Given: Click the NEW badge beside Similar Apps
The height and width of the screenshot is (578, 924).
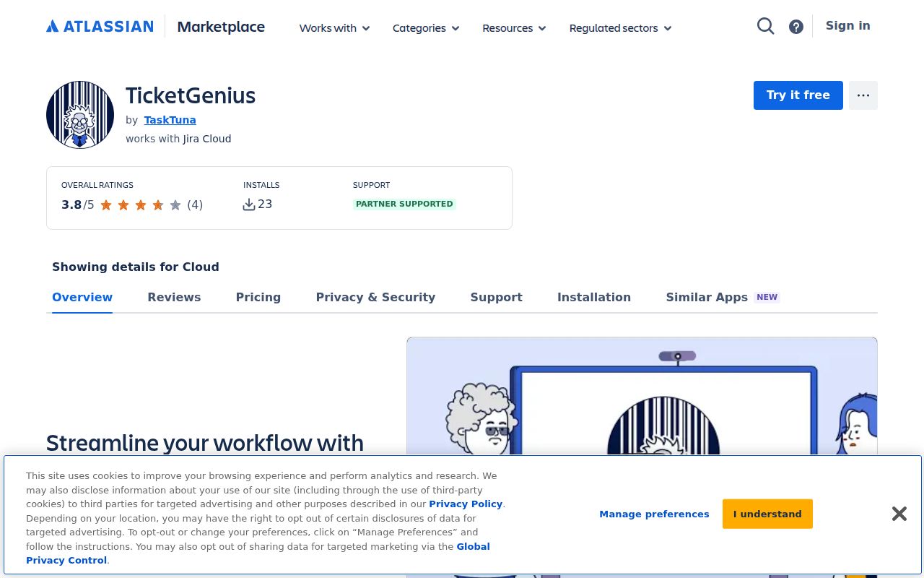Looking at the screenshot, I should pyautogui.click(x=767, y=297).
